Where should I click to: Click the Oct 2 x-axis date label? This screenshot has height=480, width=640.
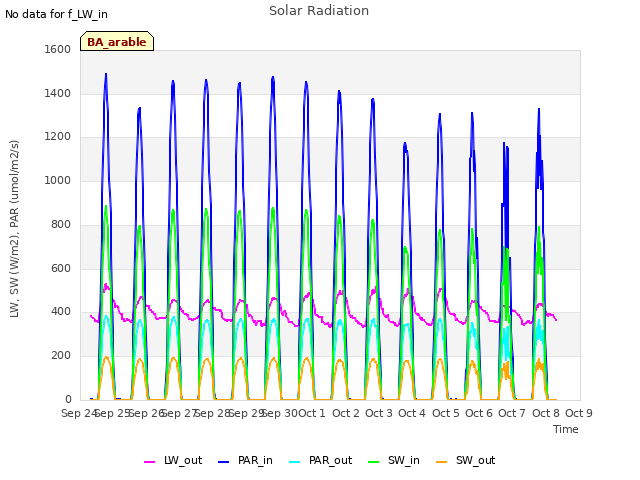346,413
